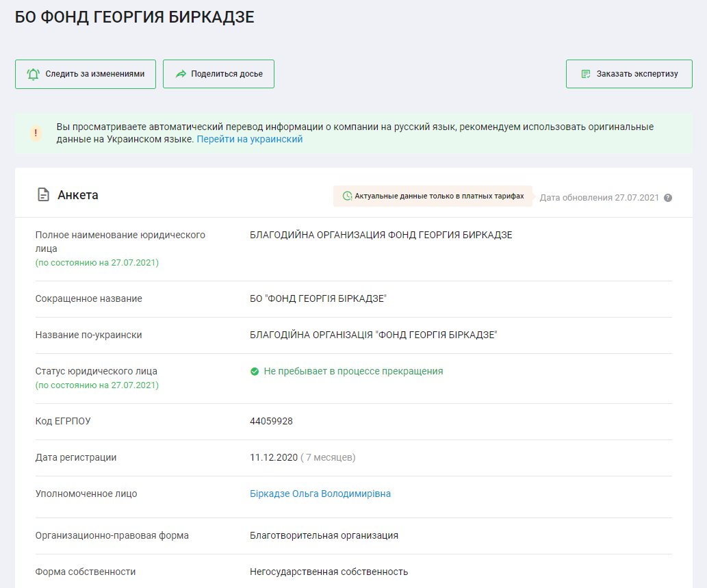Click the checklist icon on Заказать экспертизу

(585, 74)
